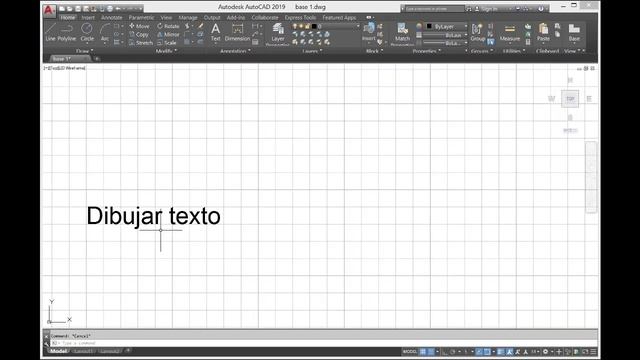
Task: Activate the Mirror command
Action: pos(168,35)
